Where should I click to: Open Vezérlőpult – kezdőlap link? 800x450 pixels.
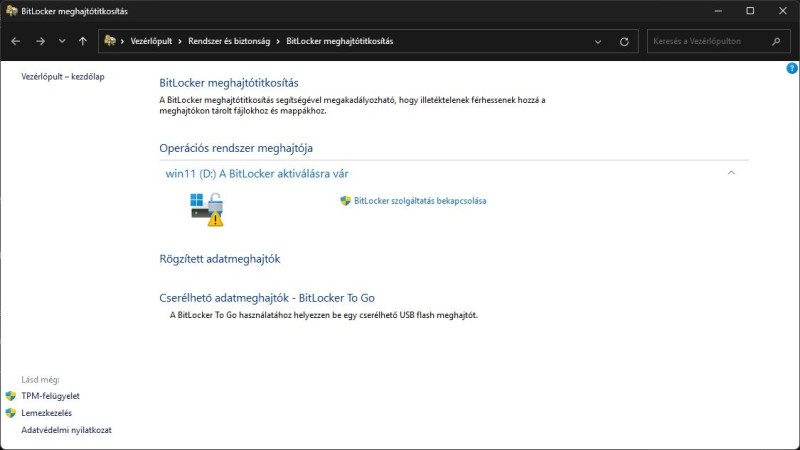pyautogui.click(x=63, y=77)
